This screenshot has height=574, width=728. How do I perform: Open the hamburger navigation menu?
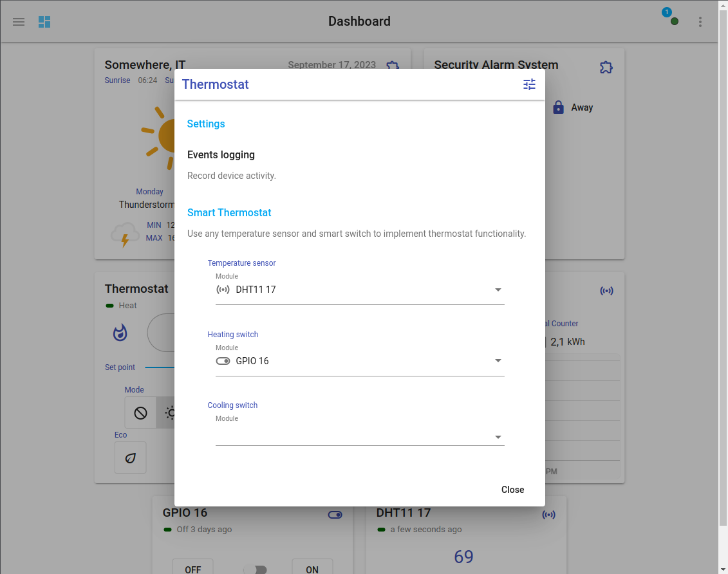[19, 22]
